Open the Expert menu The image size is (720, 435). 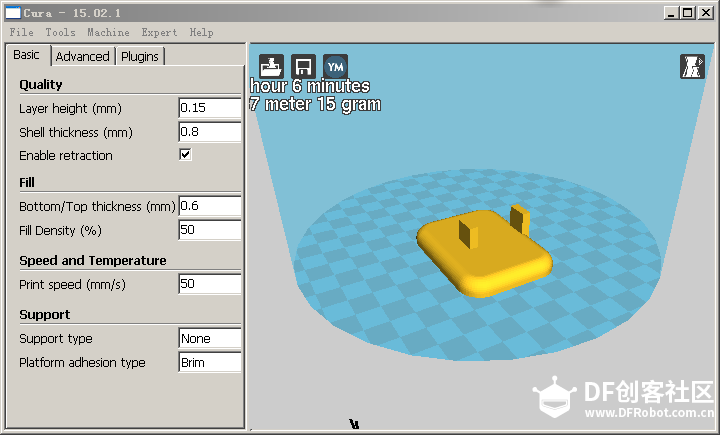[159, 32]
